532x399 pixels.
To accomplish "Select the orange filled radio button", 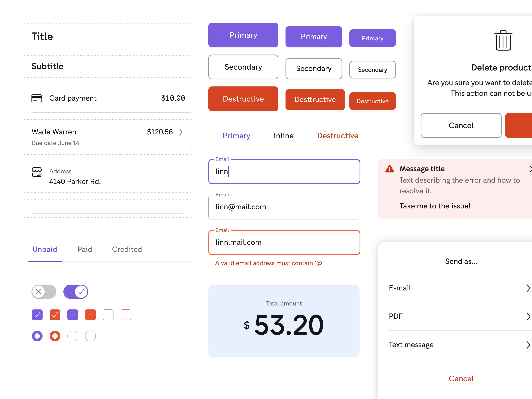I will point(55,336).
